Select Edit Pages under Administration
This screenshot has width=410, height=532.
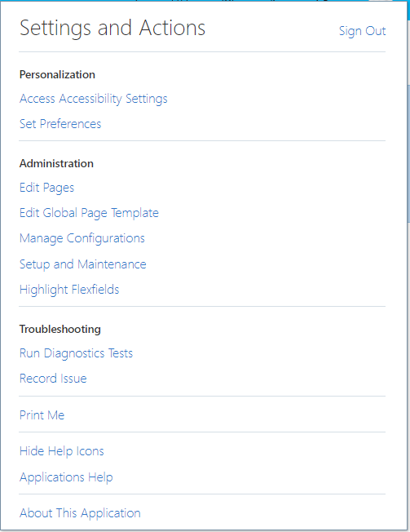click(46, 188)
